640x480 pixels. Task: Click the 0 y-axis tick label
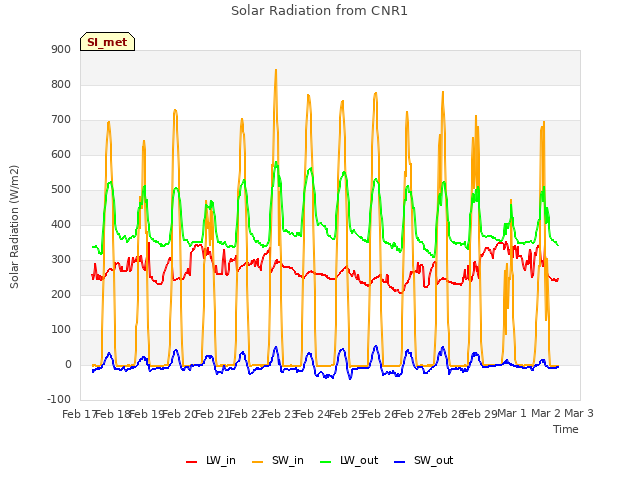[x=68, y=364]
